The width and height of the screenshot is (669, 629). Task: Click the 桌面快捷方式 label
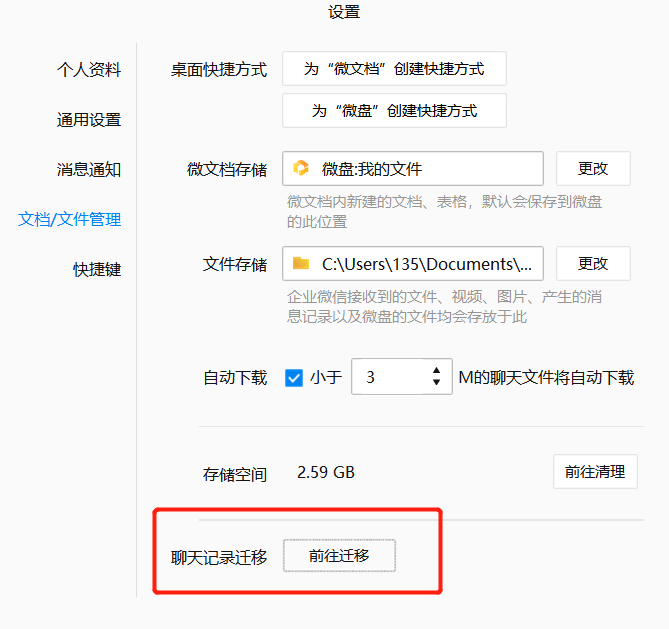point(219,70)
